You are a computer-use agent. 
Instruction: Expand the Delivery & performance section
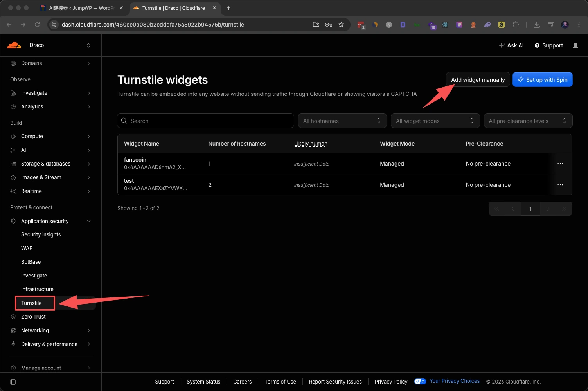[51, 344]
